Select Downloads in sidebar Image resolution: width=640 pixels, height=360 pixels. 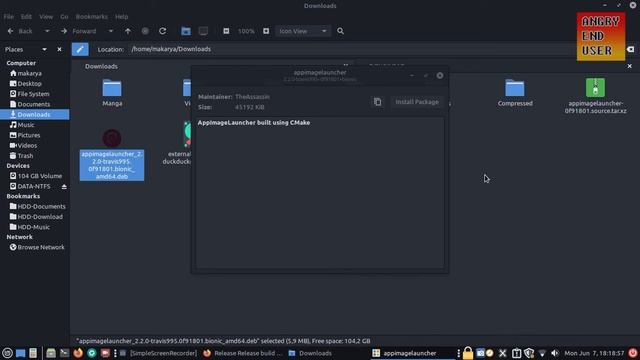[x=35, y=114]
